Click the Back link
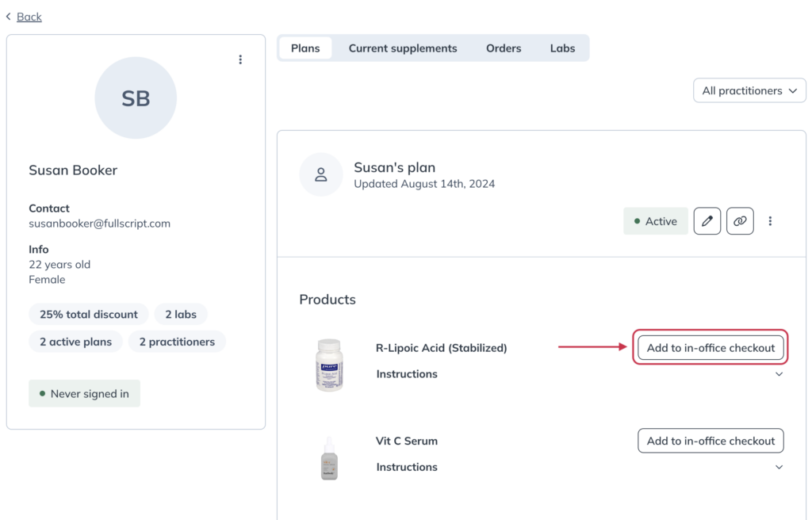The image size is (812, 520). (x=29, y=17)
